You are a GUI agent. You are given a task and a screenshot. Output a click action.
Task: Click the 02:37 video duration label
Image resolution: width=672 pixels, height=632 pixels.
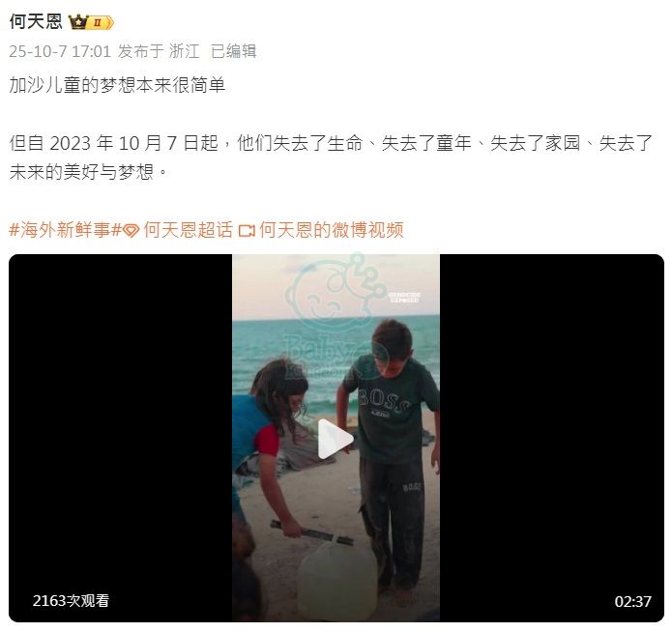632,602
